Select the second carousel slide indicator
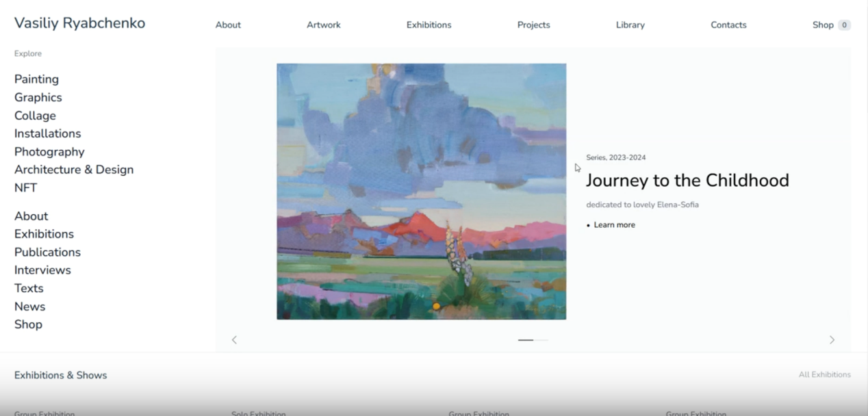 (541, 340)
